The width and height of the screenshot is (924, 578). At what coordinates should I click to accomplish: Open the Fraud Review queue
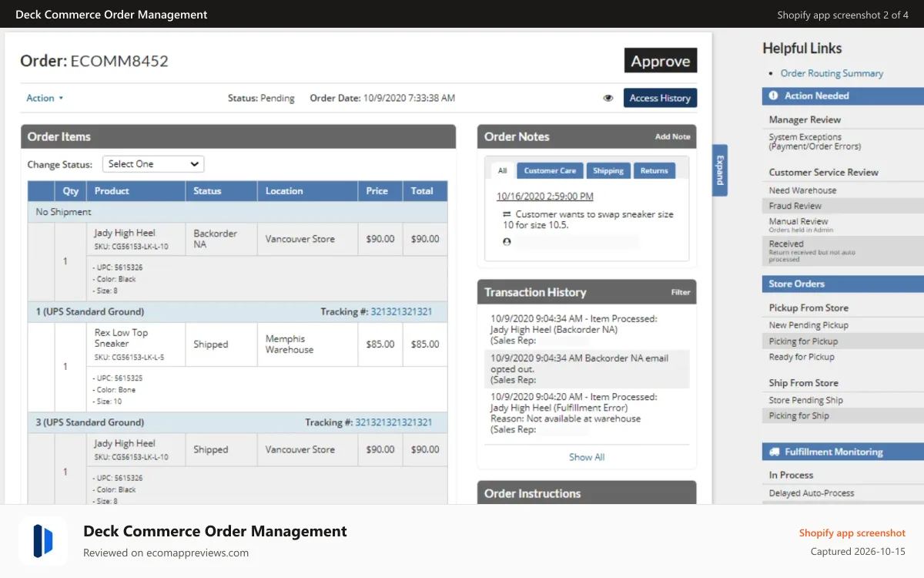843,206
